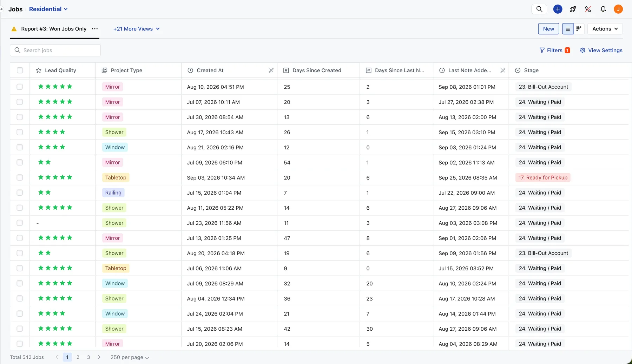Viewport: 632px width, 364px height.
Task: Click the blue plus create button
Action: click(x=558, y=9)
